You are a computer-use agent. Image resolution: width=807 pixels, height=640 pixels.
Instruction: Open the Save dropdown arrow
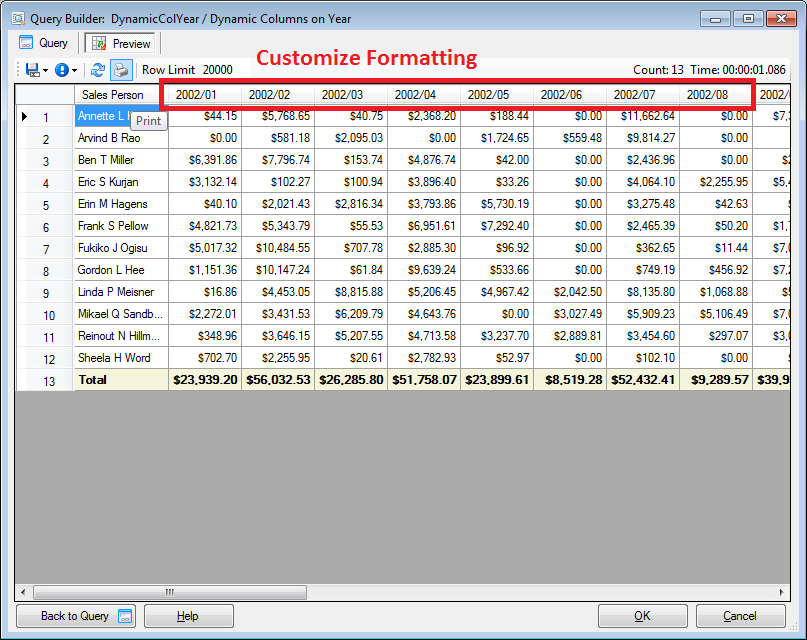[x=46, y=70]
